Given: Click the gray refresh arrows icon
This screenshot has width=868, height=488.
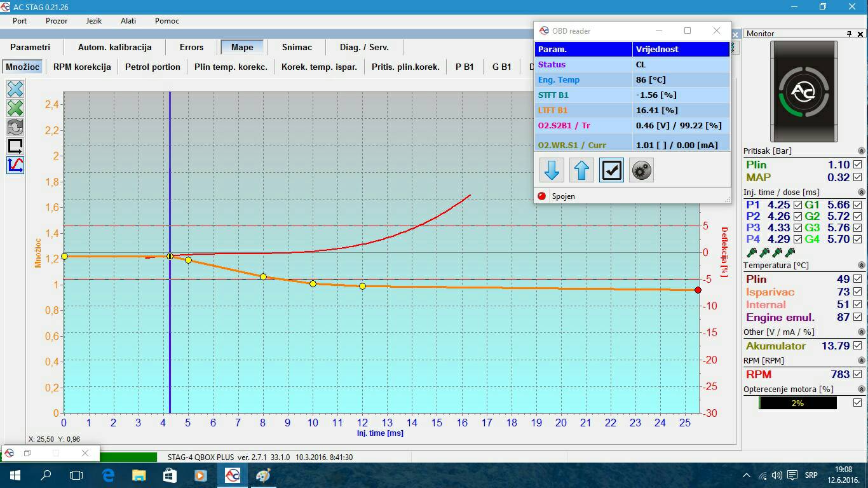Looking at the screenshot, I should pyautogui.click(x=15, y=127).
